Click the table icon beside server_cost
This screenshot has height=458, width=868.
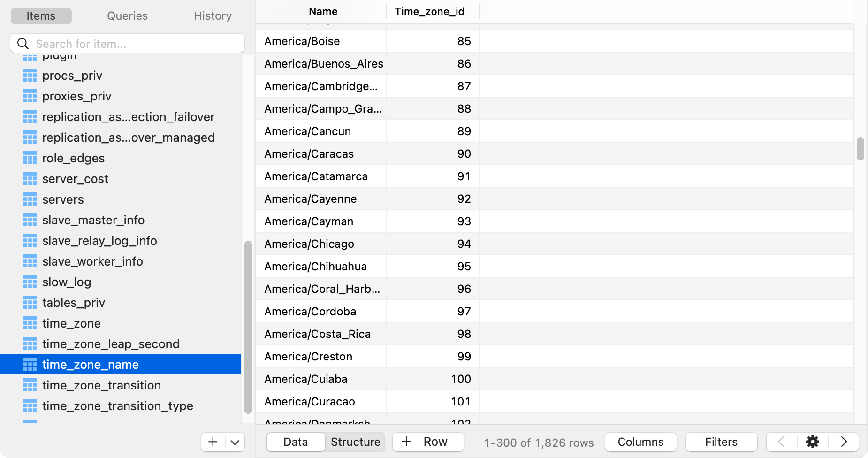[30, 179]
